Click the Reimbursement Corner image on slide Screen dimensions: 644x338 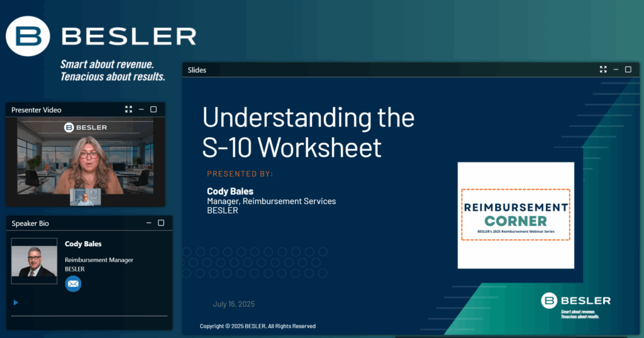[x=516, y=215]
